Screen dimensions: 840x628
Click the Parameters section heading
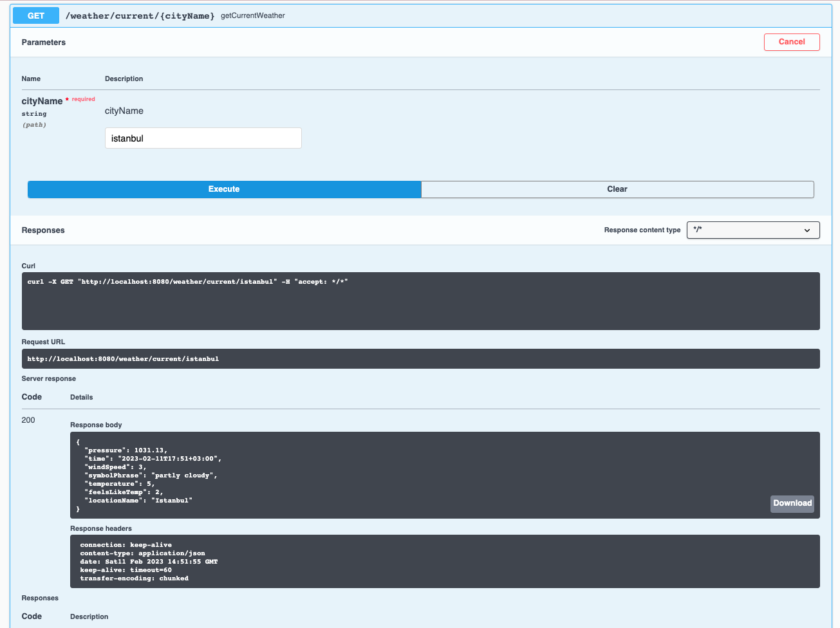click(44, 42)
